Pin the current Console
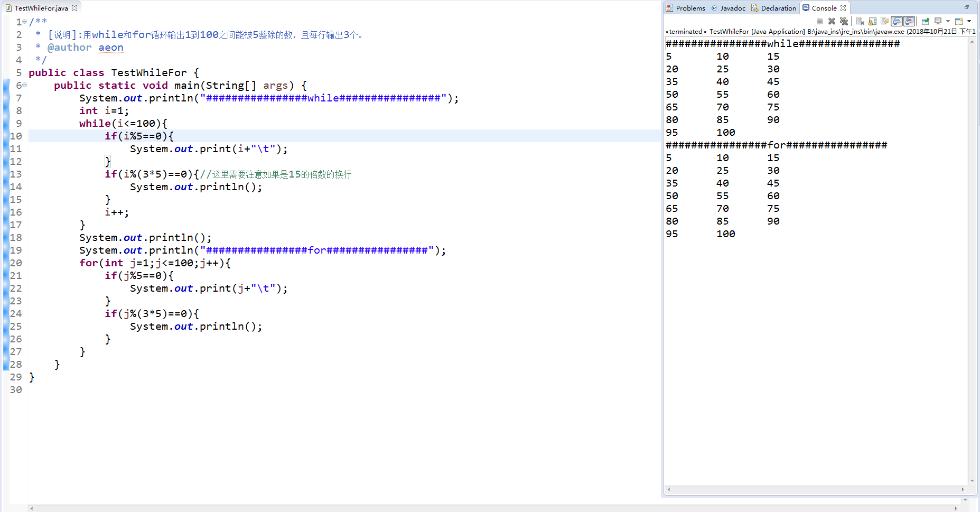Viewport: 980px width, 512px height. 926,21
